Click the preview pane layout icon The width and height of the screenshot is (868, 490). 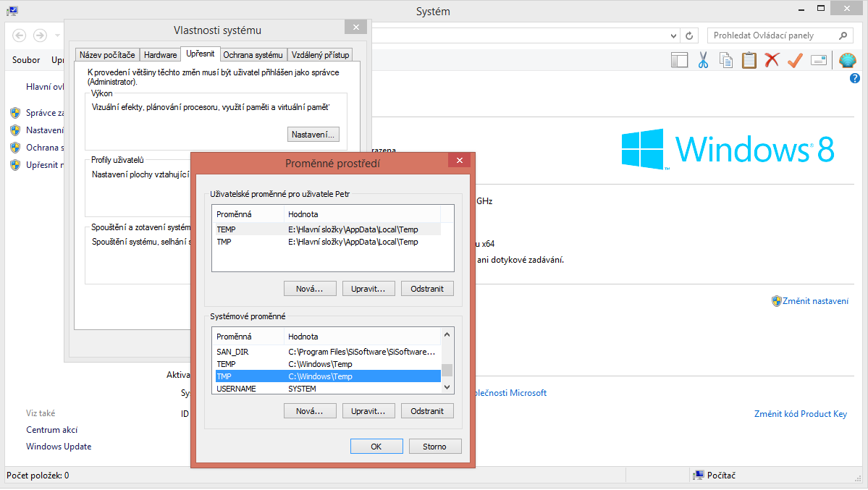click(679, 60)
